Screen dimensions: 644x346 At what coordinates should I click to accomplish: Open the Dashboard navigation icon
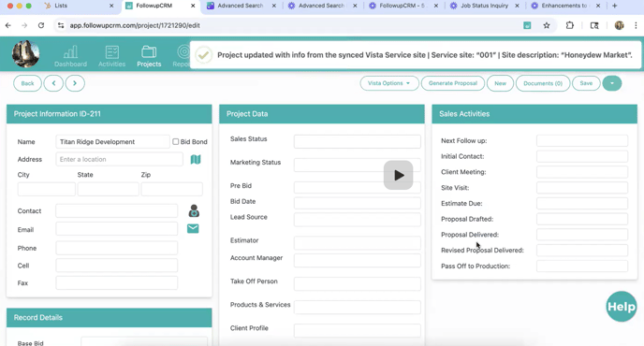click(70, 56)
